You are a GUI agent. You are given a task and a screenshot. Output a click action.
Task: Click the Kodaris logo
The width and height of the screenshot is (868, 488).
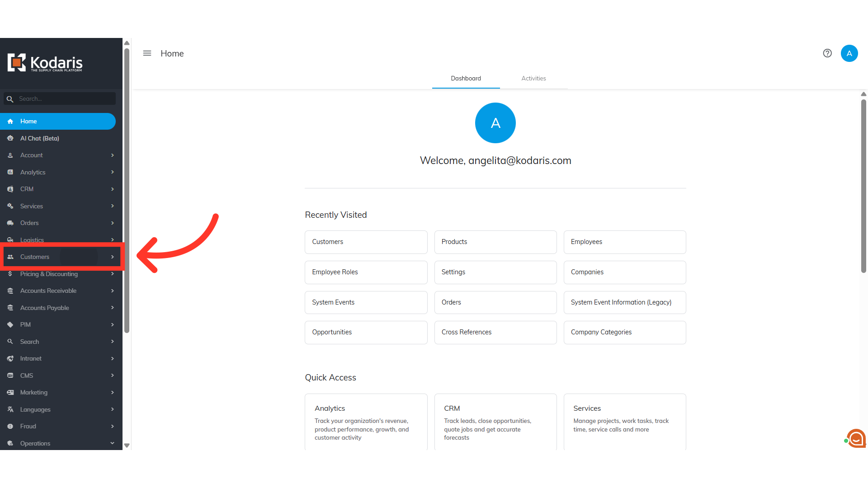[x=45, y=63]
